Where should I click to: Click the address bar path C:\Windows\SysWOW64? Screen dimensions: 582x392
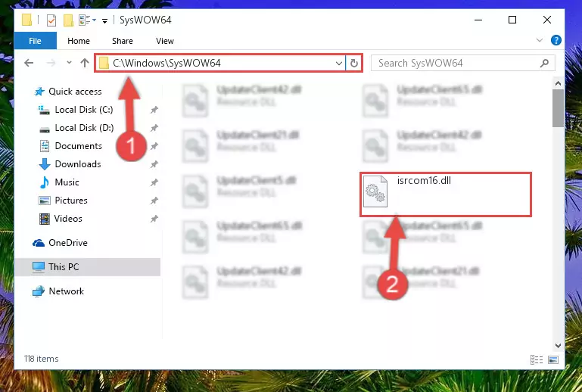click(x=167, y=63)
